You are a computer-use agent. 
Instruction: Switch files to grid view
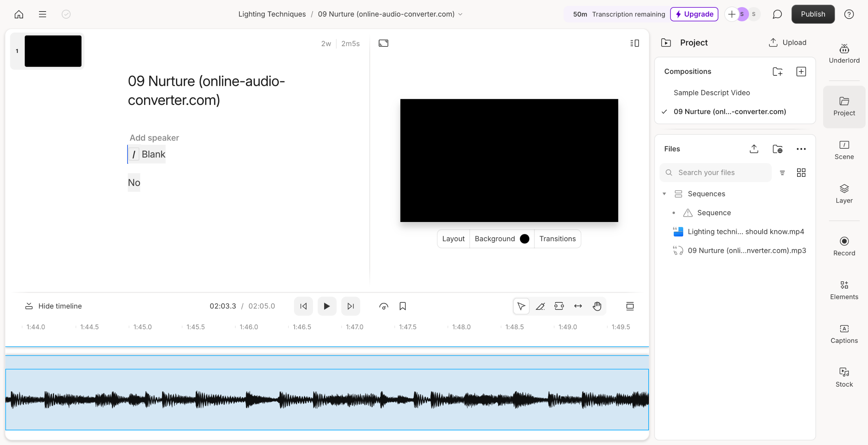pyautogui.click(x=801, y=173)
